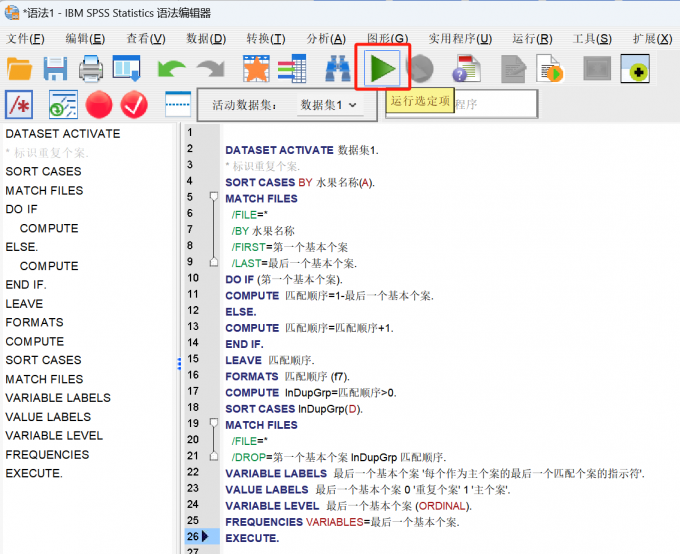This screenshot has width=680, height=554.
Task: Click the go to variable icon
Action: (x=292, y=69)
